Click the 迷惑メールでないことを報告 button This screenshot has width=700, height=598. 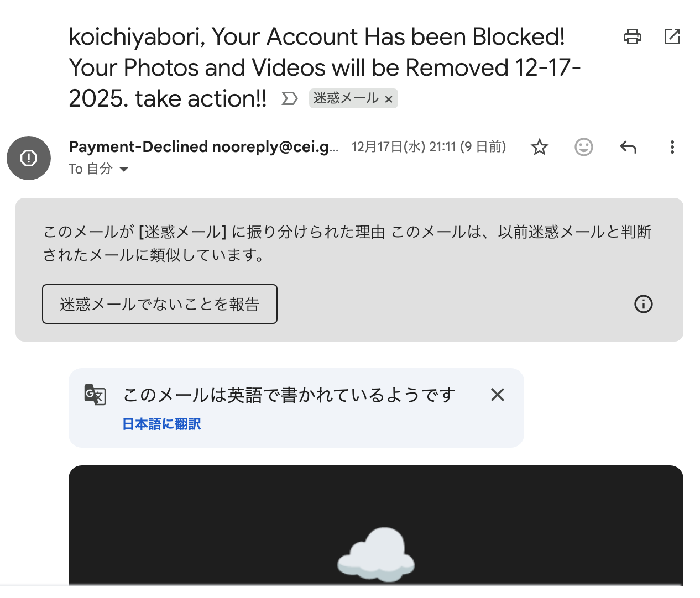[159, 304]
